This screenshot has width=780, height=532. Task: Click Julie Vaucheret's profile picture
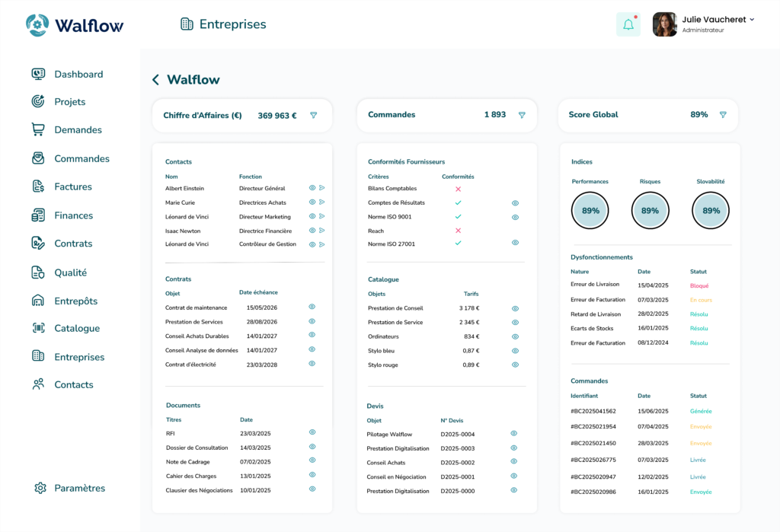pos(664,24)
